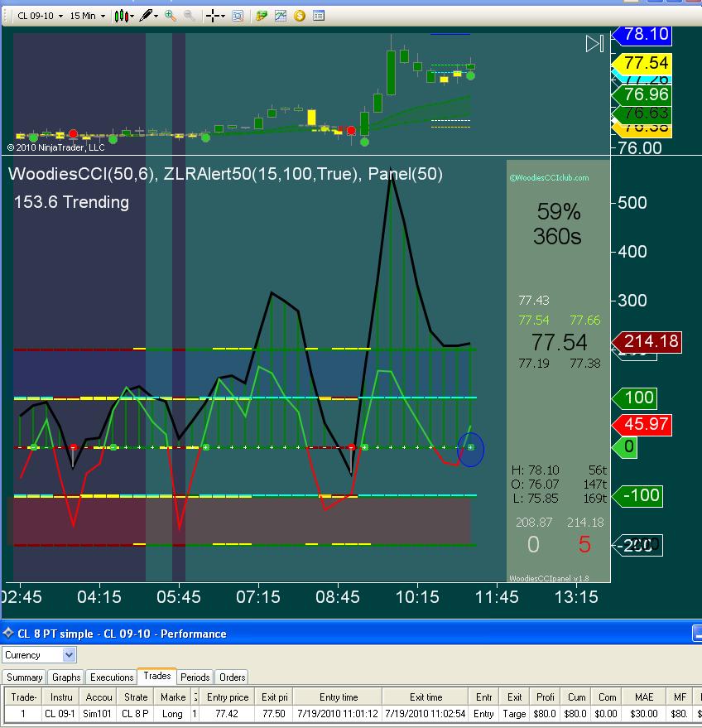Click the scroll-to-last-bar arrow on chart

click(x=594, y=44)
